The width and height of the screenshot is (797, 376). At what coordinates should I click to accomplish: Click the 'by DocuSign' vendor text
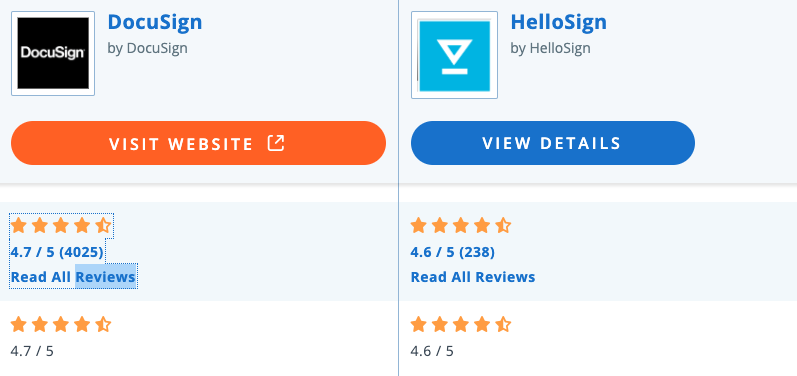[147, 48]
